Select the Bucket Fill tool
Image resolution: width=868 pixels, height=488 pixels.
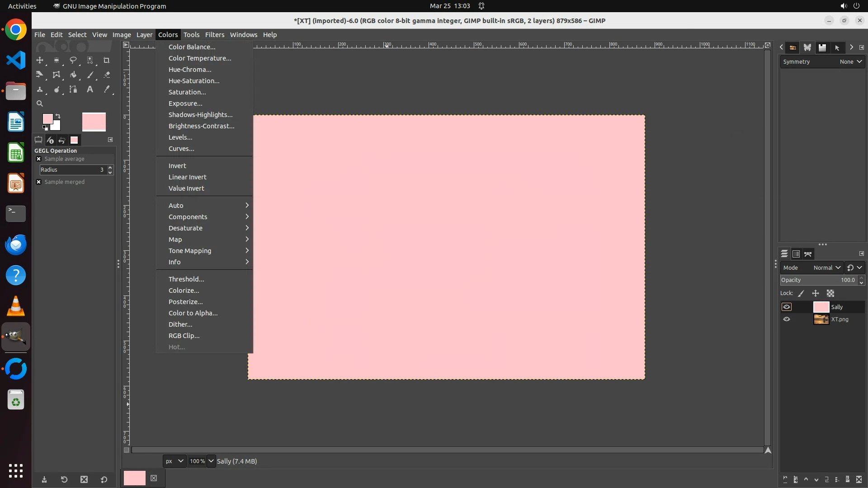tap(73, 75)
